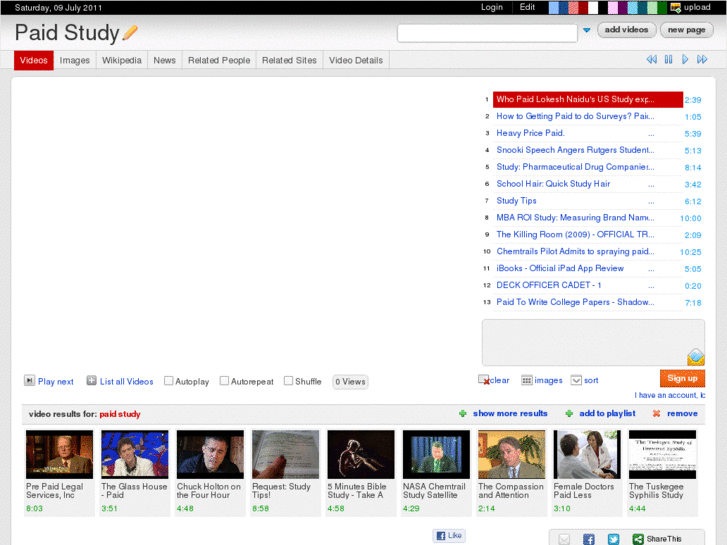The height and width of the screenshot is (545, 727).
Task: Select playlist item iBooks - Official iPad App Review
Action: point(587,269)
